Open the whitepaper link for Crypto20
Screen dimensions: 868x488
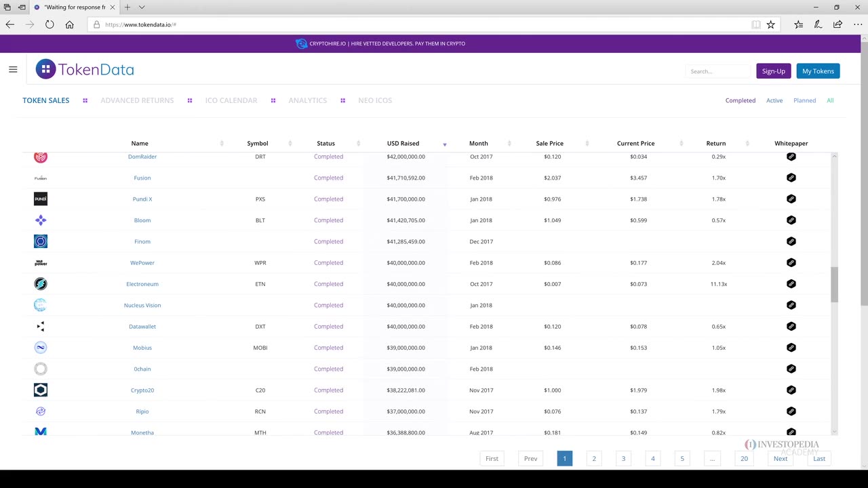pos(791,390)
